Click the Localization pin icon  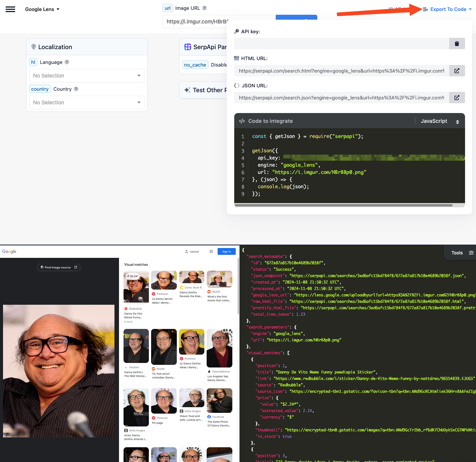34,47
